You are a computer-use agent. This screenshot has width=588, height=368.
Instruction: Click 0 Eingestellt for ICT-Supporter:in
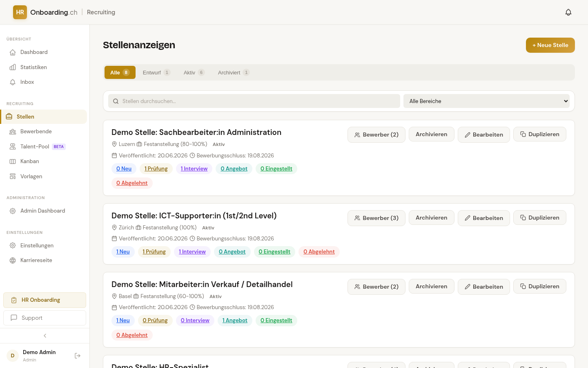274,251
